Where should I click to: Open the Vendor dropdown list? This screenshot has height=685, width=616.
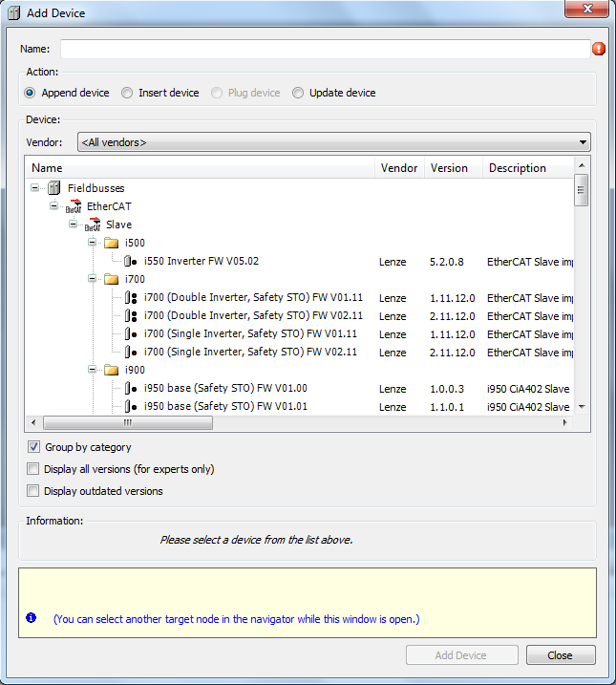[x=583, y=142]
